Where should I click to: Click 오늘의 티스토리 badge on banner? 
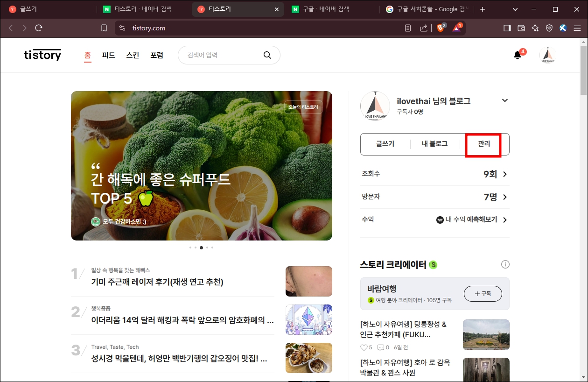303,107
